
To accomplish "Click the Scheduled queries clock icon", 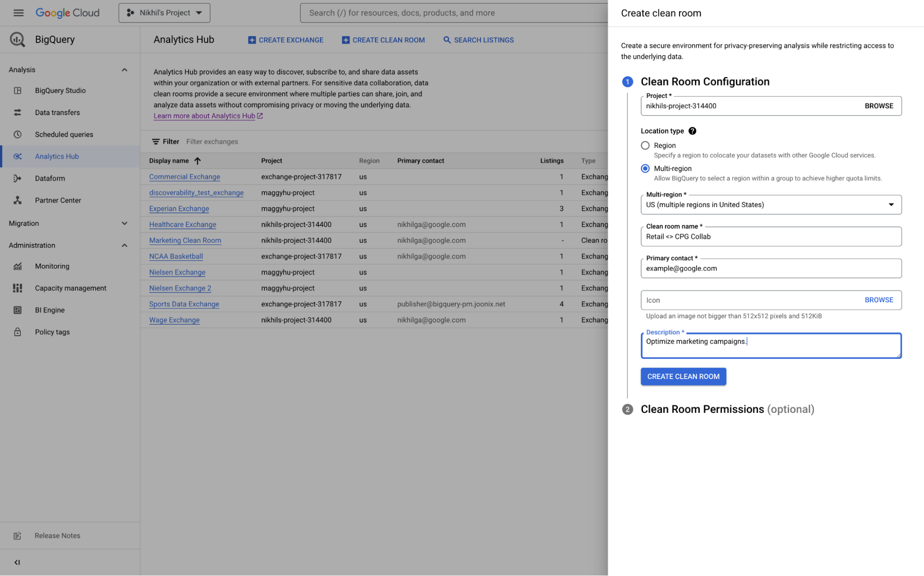I will coord(18,135).
